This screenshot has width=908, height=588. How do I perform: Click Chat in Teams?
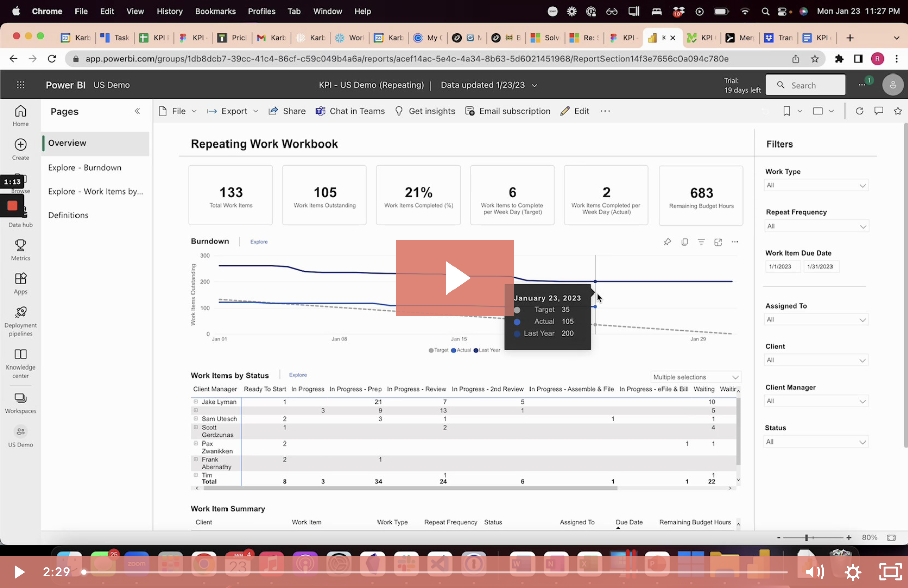coord(350,111)
